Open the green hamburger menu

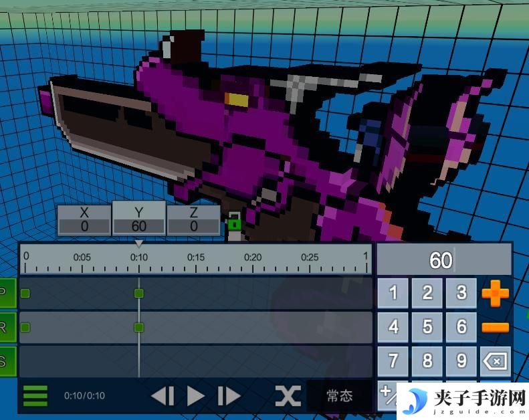point(35,396)
